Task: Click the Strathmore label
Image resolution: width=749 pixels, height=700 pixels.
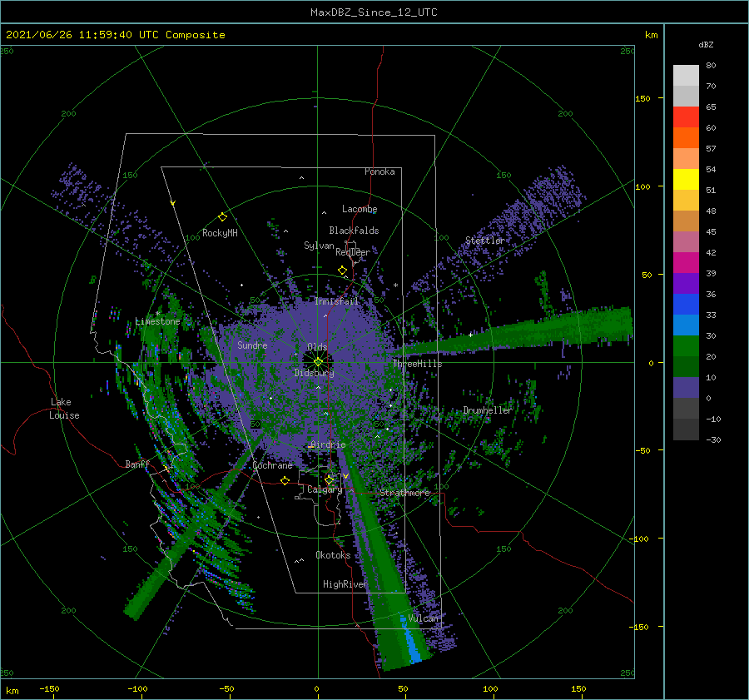Action: pyautogui.click(x=404, y=493)
